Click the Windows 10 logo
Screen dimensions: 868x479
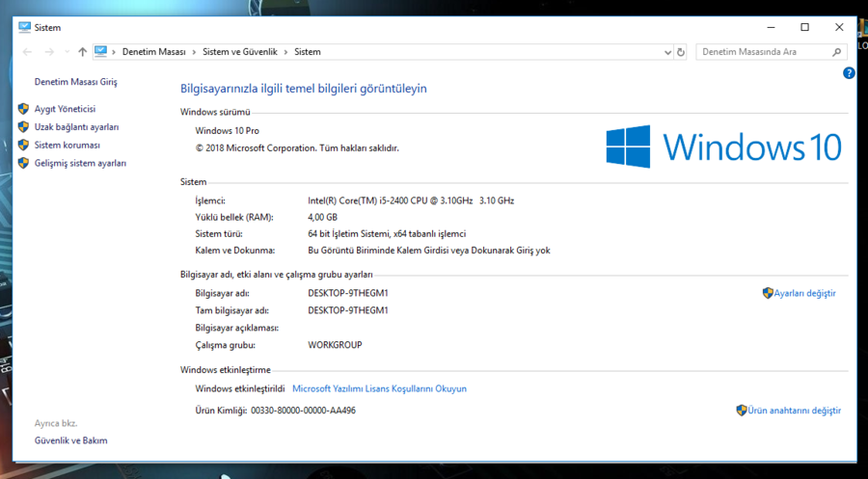[x=723, y=146]
